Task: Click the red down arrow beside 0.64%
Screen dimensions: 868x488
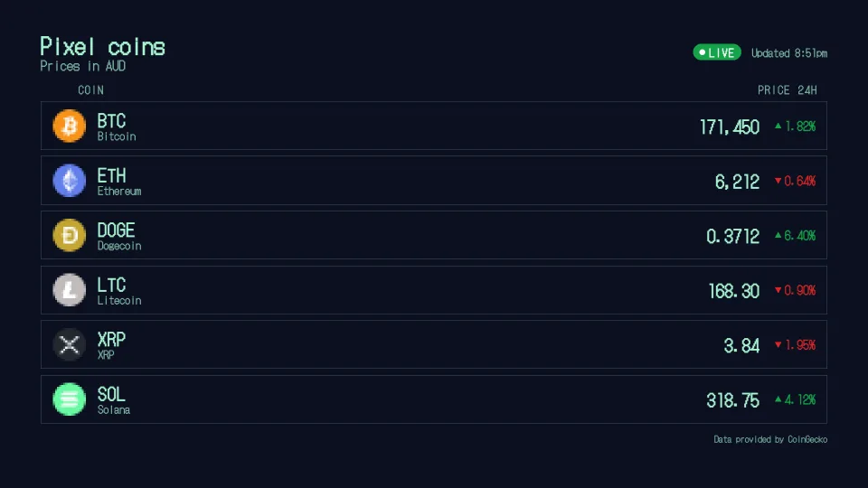Action: coord(778,181)
